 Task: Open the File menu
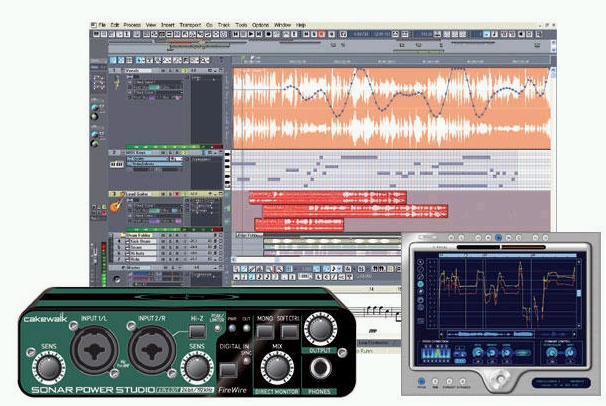click(102, 25)
